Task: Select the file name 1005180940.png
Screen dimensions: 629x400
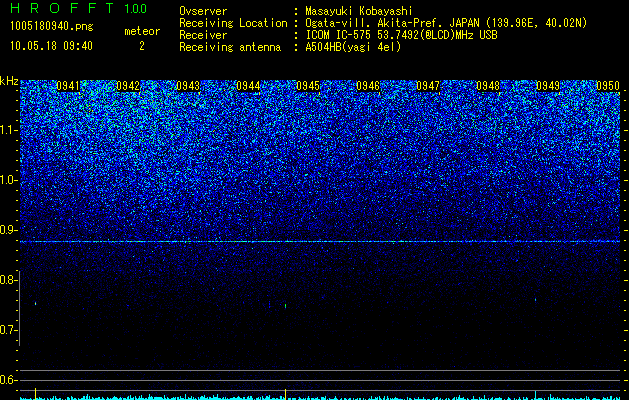Action: tap(52, 27)
